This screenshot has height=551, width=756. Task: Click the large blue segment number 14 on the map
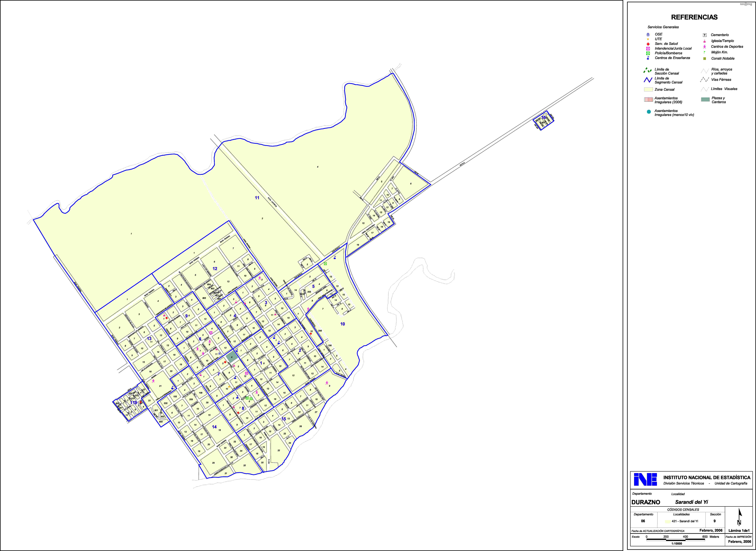[x=214, y=427]
